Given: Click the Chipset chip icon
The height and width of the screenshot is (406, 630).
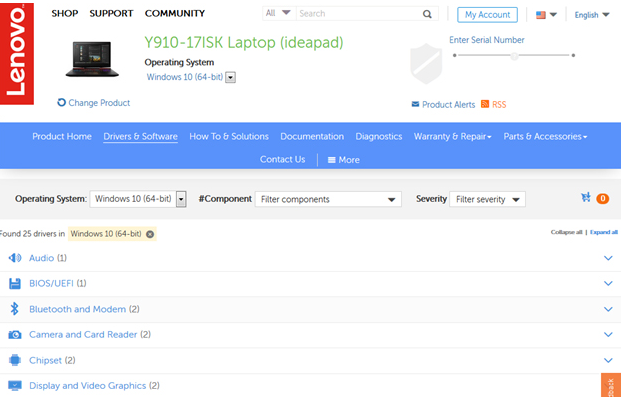Looking at the screenshot, I should [x=15, y=360].
